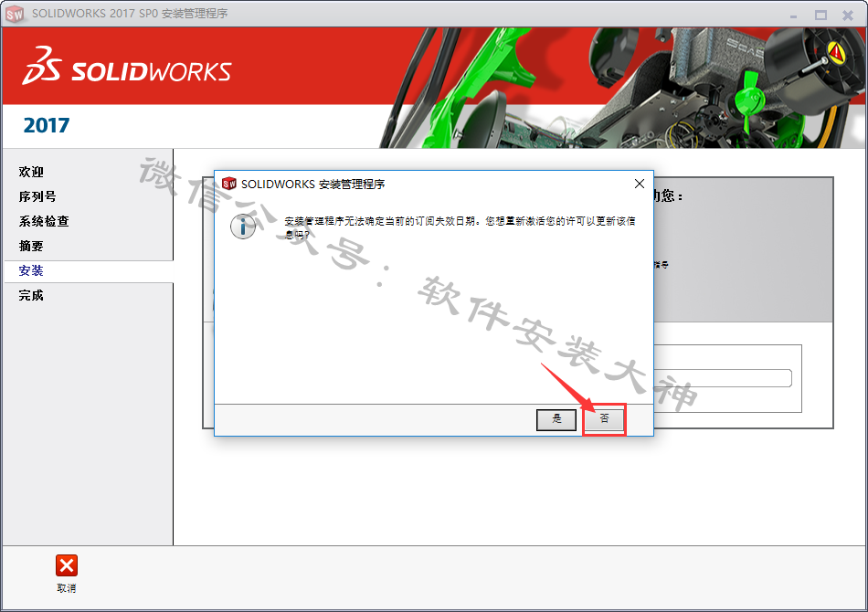Click the SW icon in main window title
Viewport: 868px width, 612px height.
tap(15, 14)
